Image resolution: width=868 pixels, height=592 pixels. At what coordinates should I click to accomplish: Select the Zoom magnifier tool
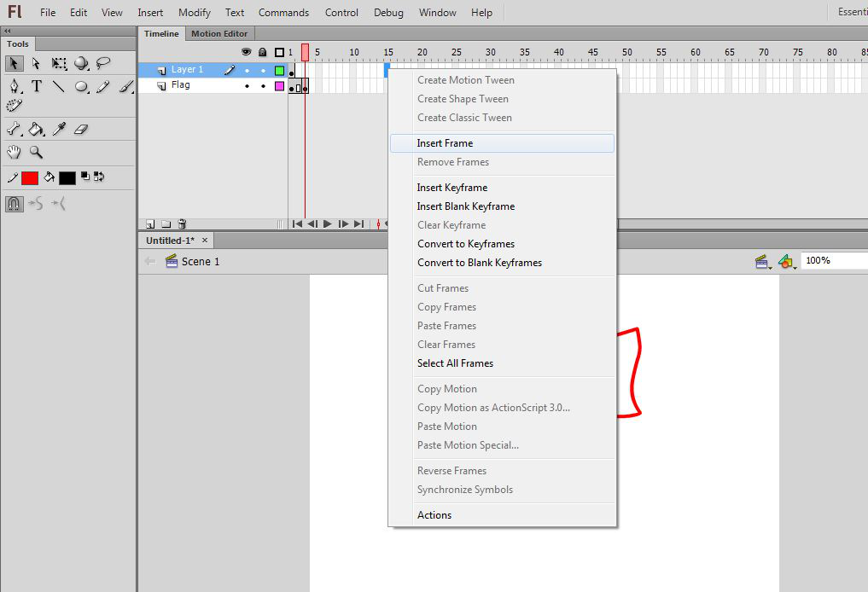pos(36,152)
